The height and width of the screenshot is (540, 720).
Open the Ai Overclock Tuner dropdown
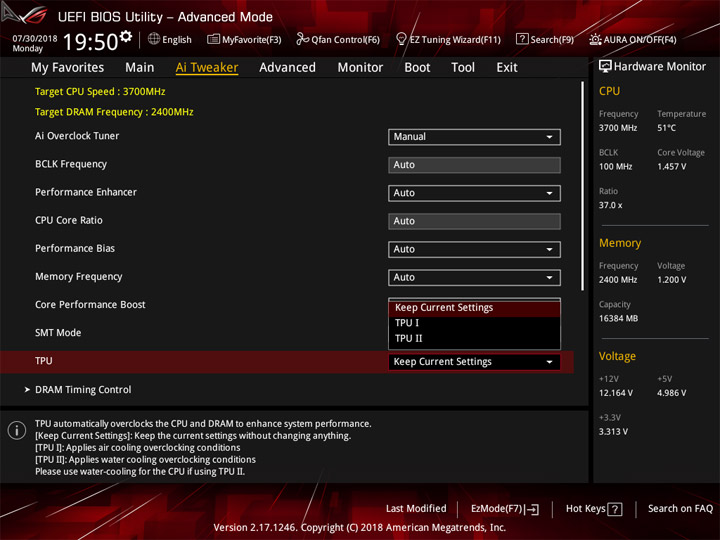click(x=474, y=137)
